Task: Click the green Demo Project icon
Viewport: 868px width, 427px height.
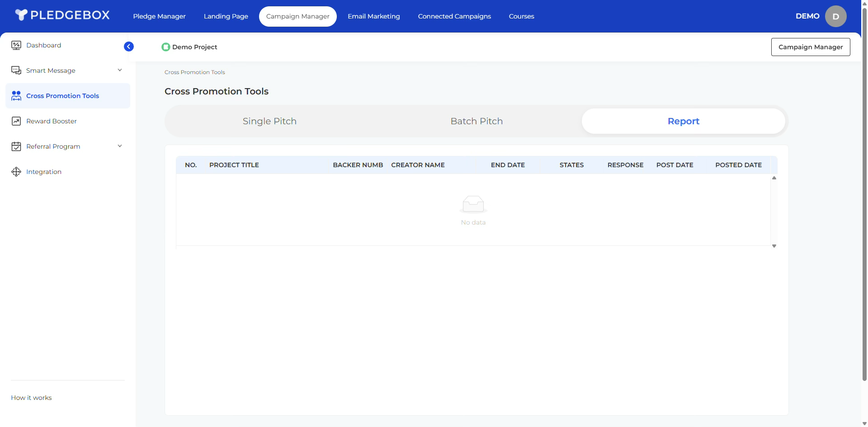Action: pos(166,47)
